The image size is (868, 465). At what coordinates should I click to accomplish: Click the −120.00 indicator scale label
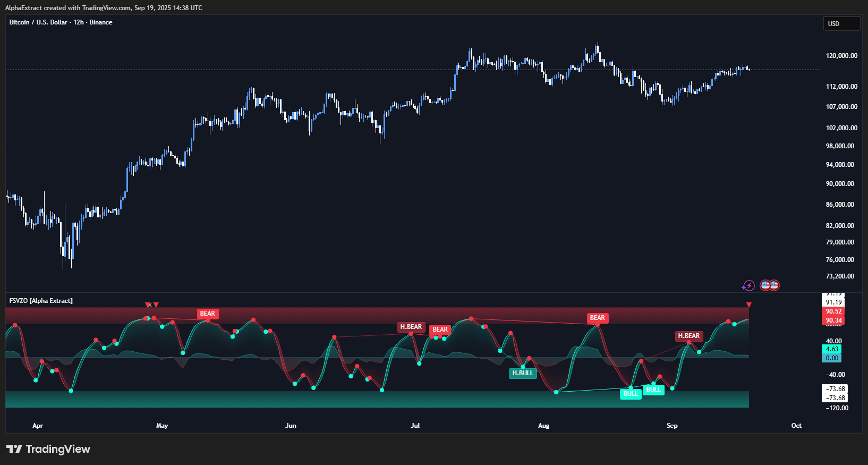(837, 408)
